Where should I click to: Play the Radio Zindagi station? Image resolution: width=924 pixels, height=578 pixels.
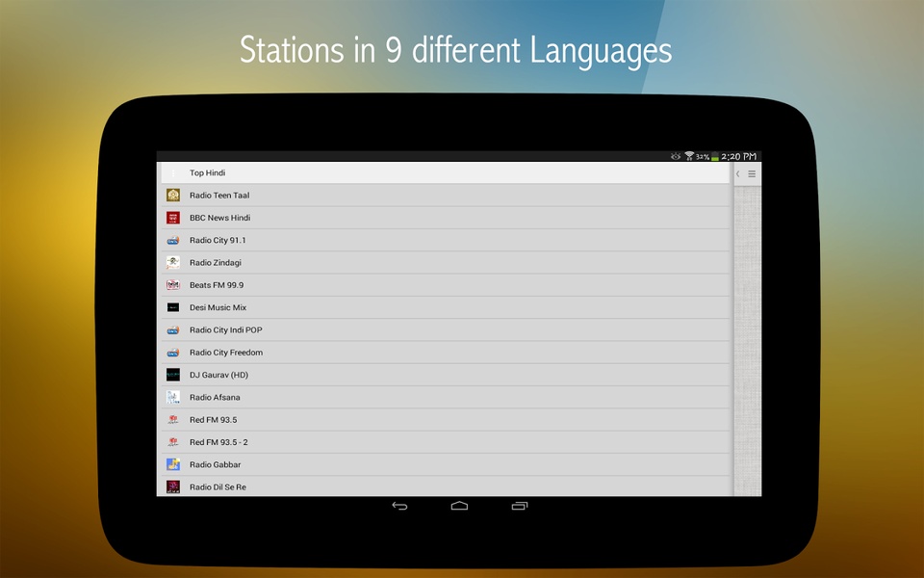pyautogui.click(x=446, y=262)
